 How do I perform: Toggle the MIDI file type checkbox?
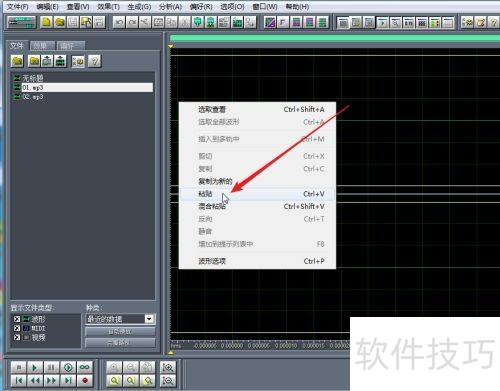[17, 328]
